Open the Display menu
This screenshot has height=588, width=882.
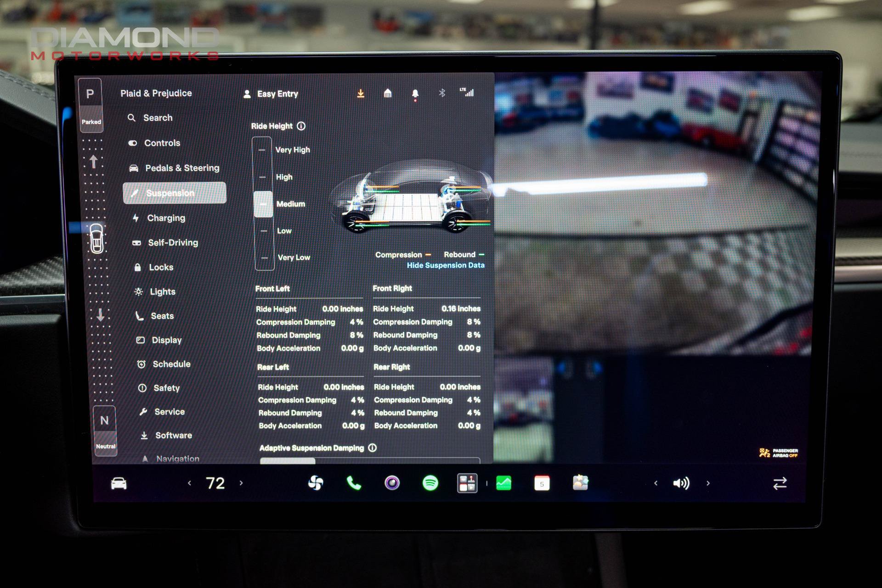pyautogui.click(x=159, y=340)
